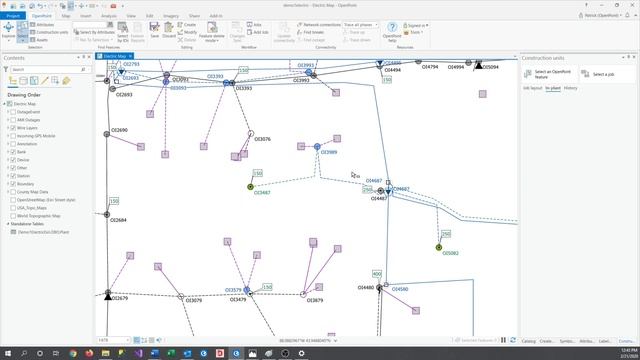Select List By Labeling icon

click(66, 81)
